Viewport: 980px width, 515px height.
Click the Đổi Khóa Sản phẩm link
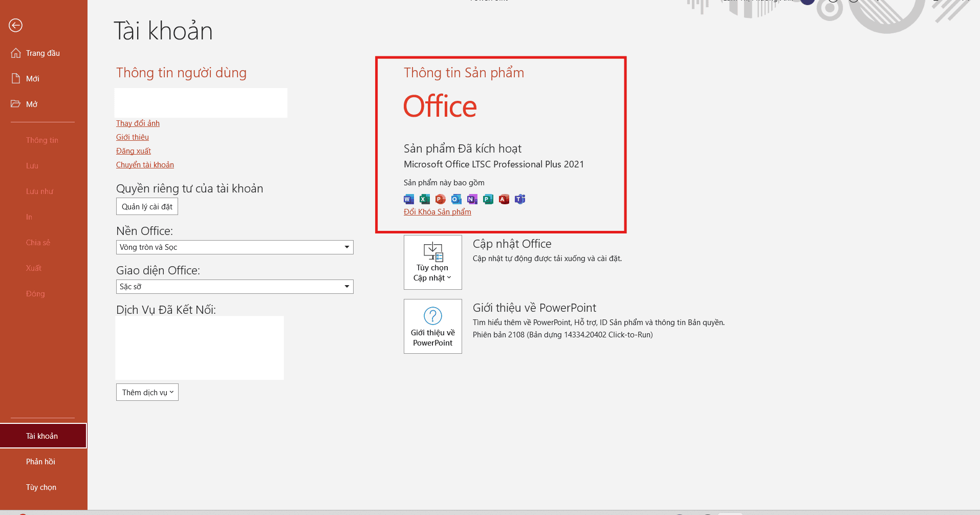click(437, 211)
